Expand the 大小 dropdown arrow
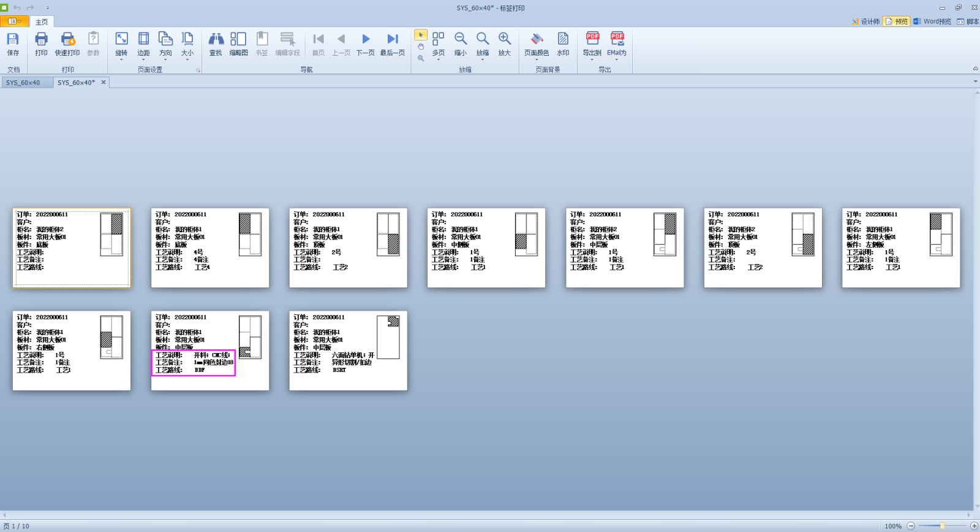Screen dimensions: 980x532 pyautogui.click(x=187, y=59)
